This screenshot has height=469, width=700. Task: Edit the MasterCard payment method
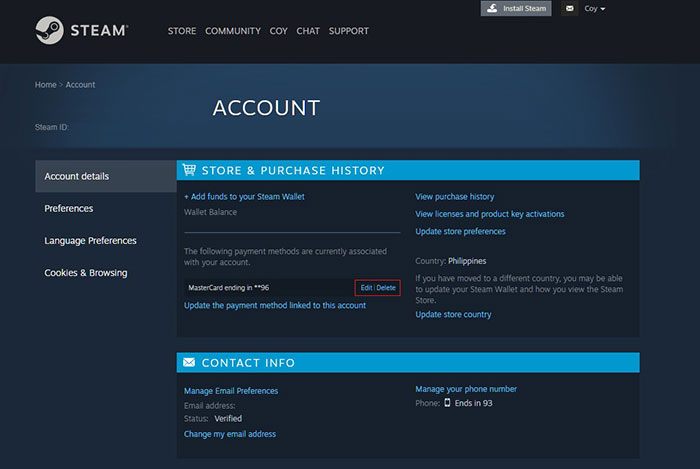[366, 288]
